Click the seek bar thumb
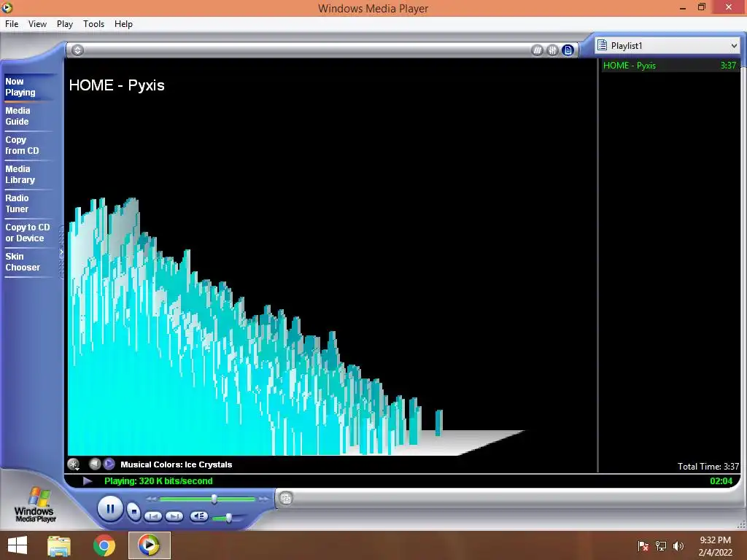The width and height of the screenshot is (747, 560). tap(214, 499)
